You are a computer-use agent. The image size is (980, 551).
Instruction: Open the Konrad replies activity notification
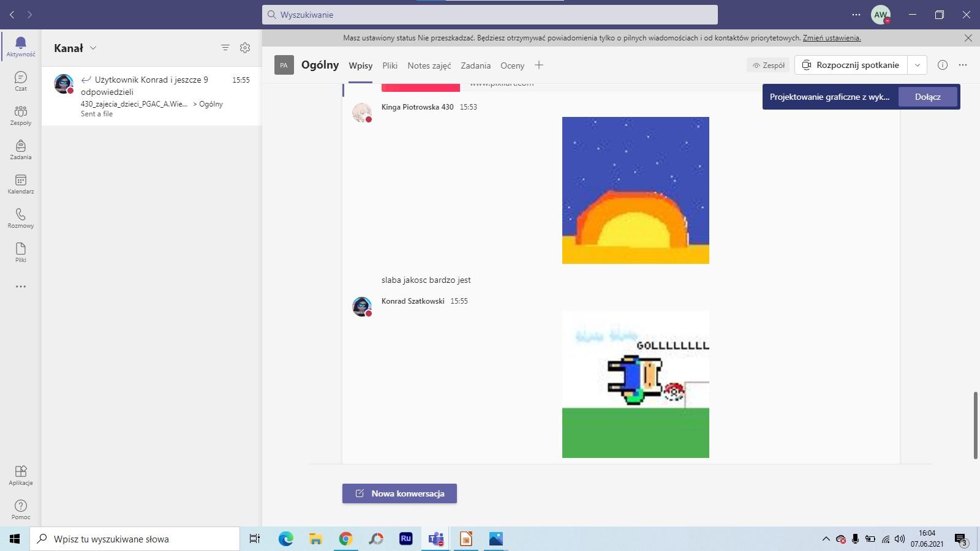point(152,96)
